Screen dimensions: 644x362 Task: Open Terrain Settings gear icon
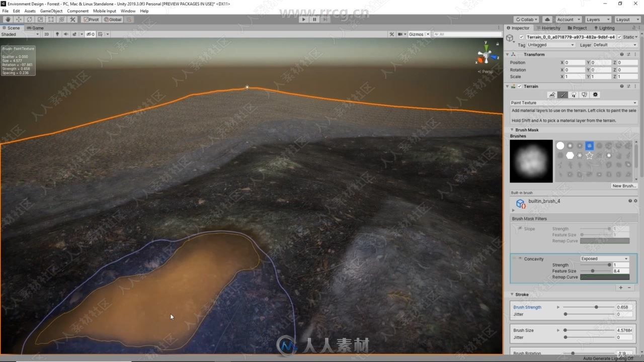(595, 95)
